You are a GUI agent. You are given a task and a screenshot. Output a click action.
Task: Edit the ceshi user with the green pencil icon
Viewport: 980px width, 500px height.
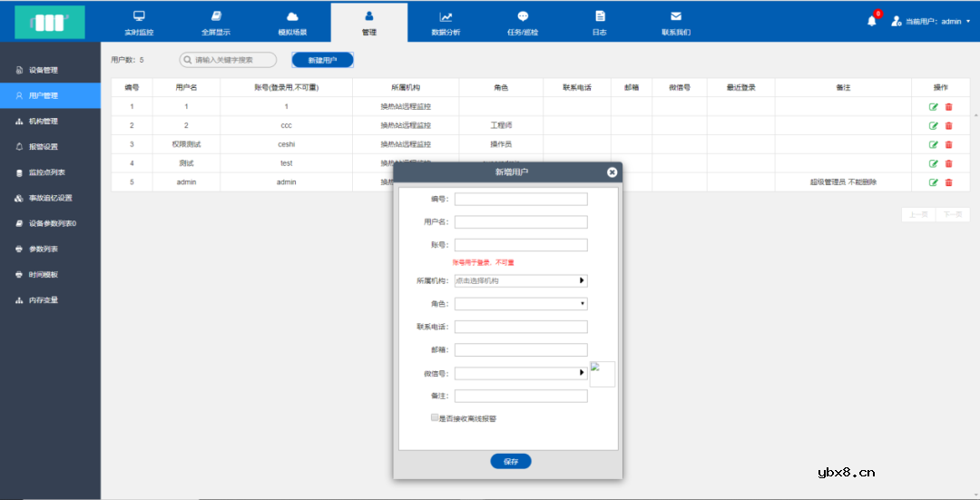tap(933, 144)
